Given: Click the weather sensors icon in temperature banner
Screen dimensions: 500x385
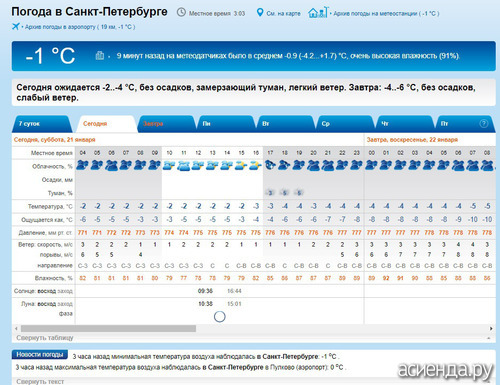Looking at the screenshot, I should [100, 55].
